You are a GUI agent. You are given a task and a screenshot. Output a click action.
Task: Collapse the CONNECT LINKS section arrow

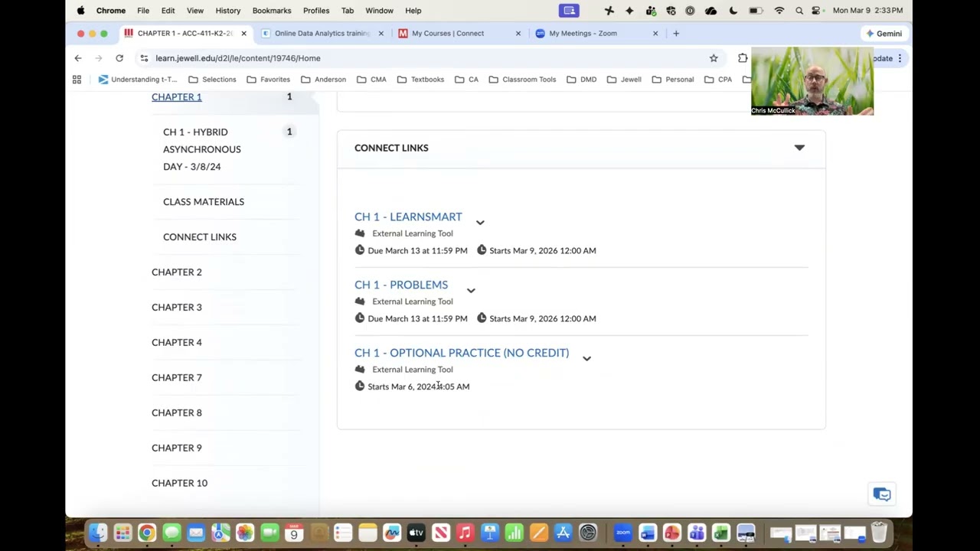click(x=799, y=148)
